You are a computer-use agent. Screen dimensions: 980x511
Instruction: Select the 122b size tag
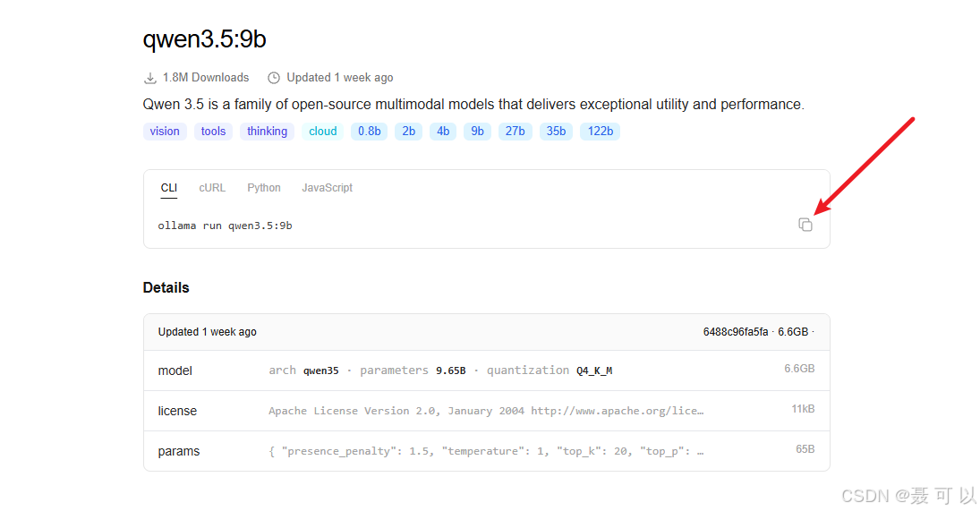[600, 132]
